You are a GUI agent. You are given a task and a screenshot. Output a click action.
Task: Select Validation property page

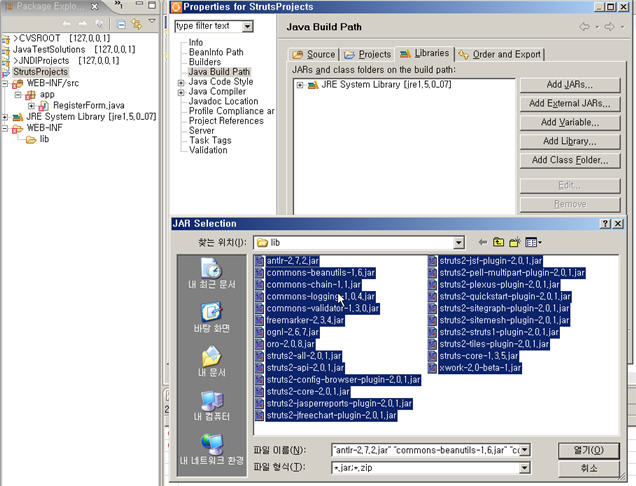(208, 150)
